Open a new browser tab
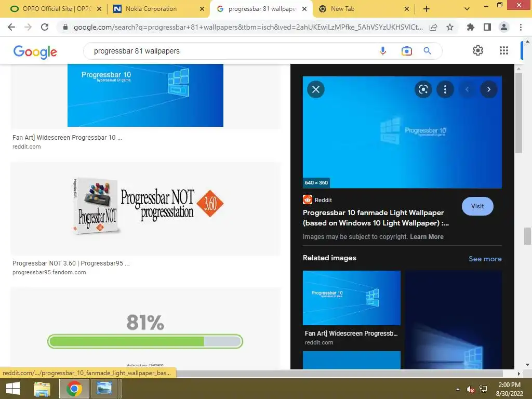532x399 pixels. (x=427, y=9)
